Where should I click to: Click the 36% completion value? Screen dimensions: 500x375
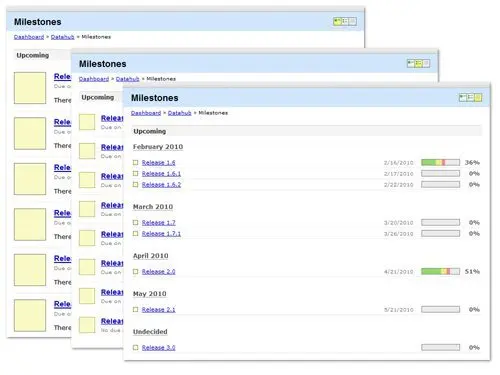[x=472, y=163]
